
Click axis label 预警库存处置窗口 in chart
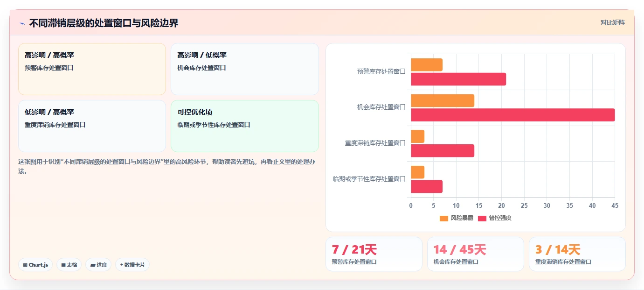point(381,71)
